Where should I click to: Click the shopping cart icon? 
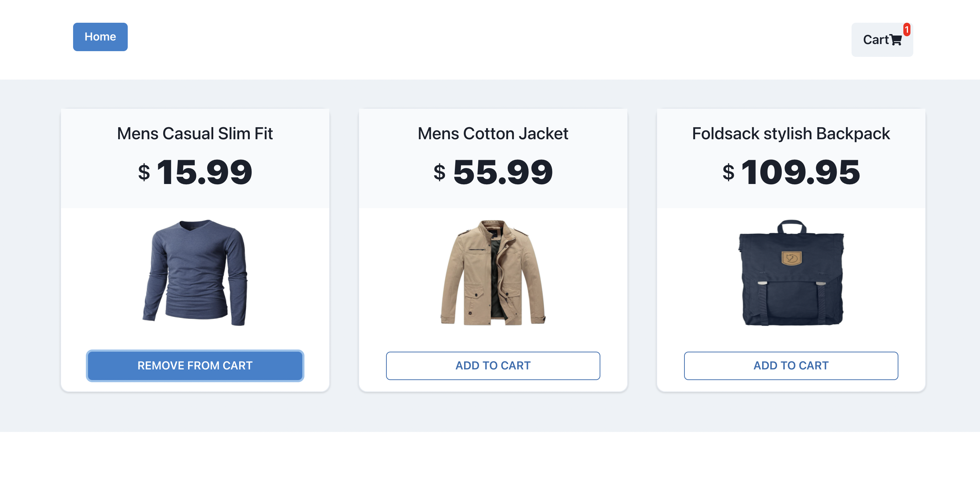pos(895,40)
